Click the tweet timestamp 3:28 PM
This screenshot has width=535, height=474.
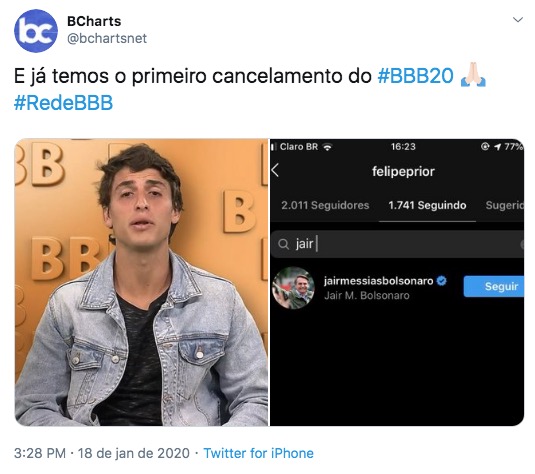40,453
